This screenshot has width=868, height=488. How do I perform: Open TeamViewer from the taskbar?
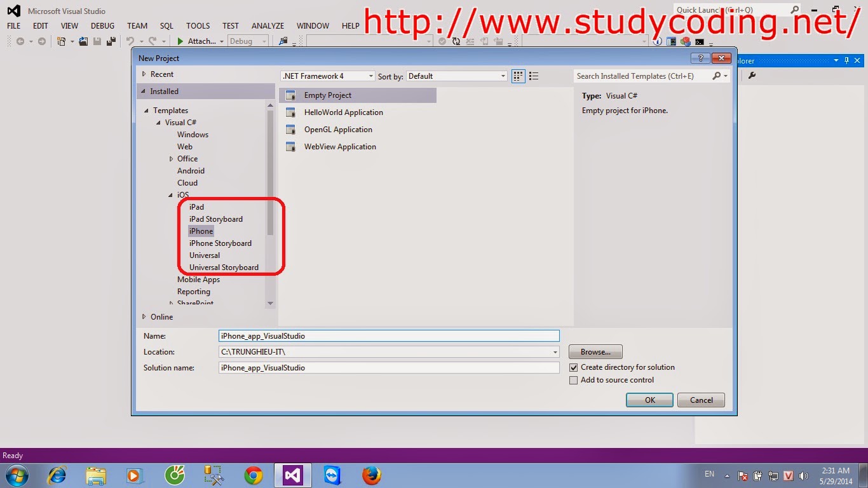332,475
